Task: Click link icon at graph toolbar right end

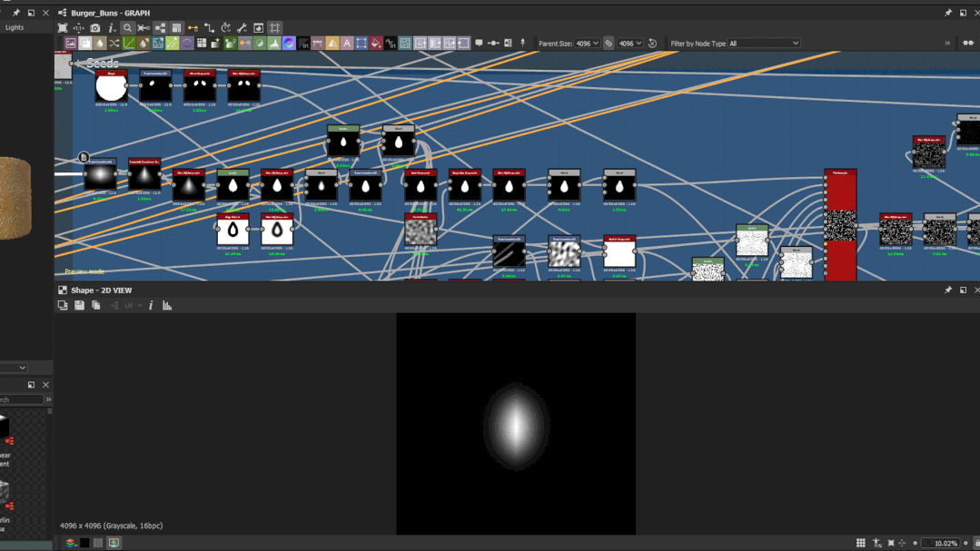Action: [968, 43]
